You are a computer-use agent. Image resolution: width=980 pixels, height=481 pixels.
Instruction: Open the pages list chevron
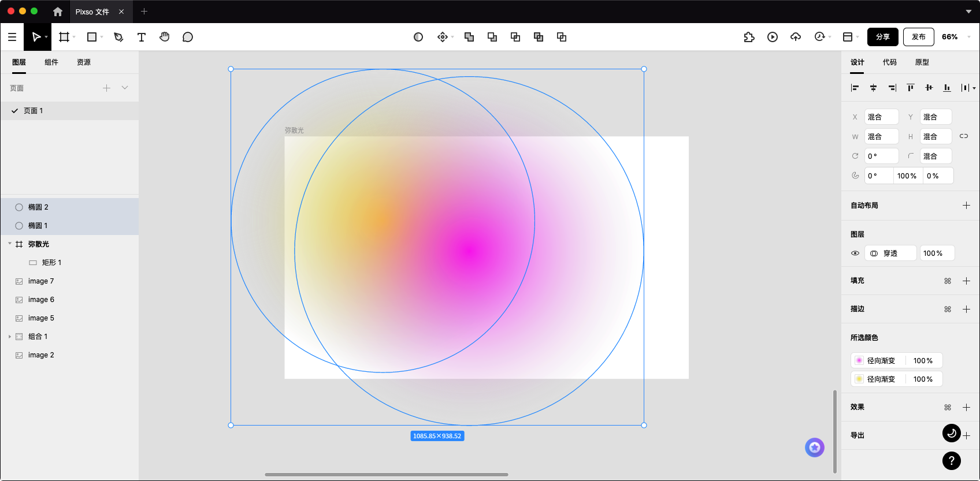coord(125,88)
